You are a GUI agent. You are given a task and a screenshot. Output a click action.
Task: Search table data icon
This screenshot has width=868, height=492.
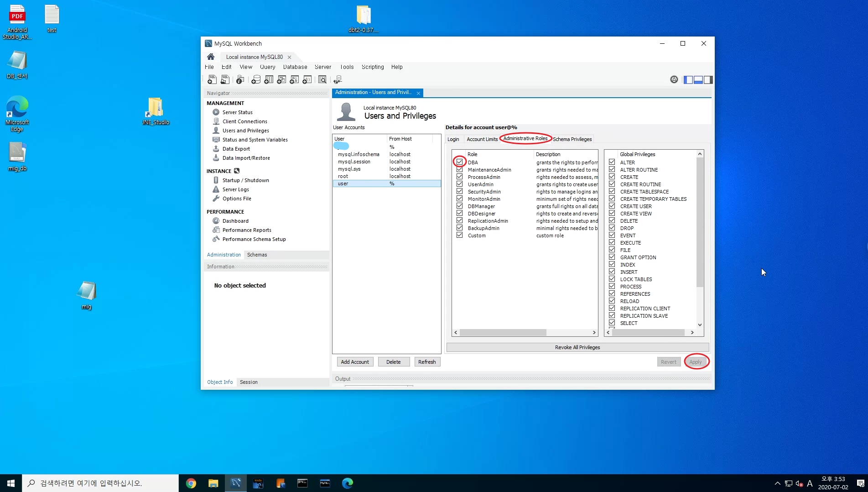pos(322,79)
